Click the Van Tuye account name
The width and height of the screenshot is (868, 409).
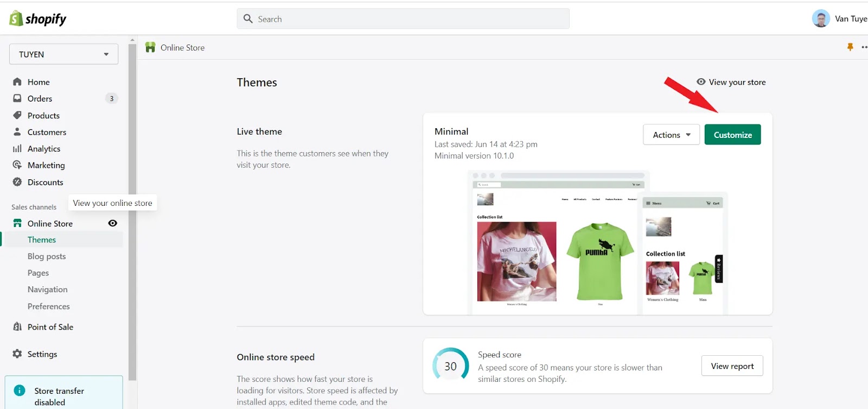(x=851, y=18)
